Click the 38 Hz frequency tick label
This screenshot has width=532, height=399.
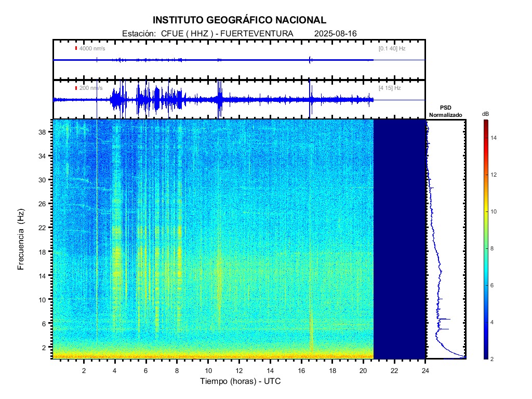pos(42,132)
